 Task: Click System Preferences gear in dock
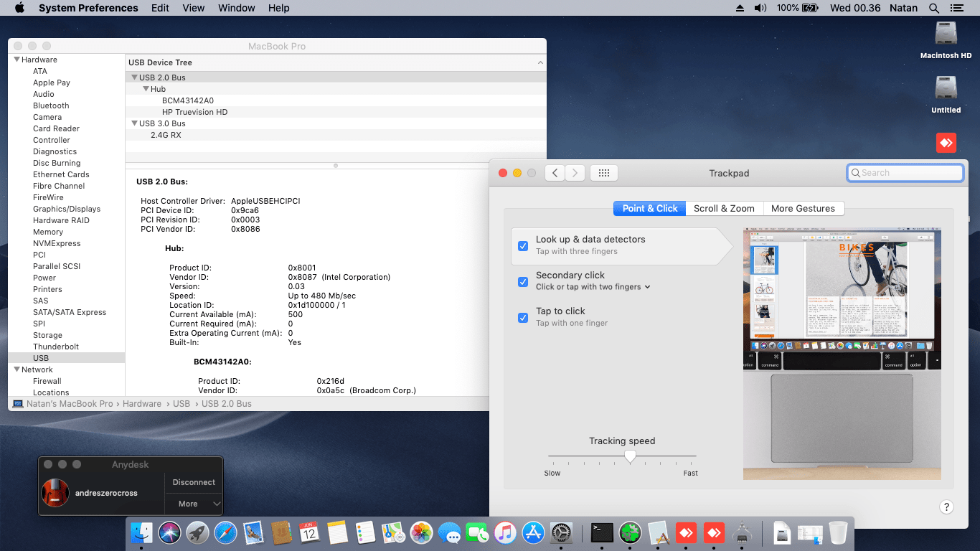coord(561,532)
